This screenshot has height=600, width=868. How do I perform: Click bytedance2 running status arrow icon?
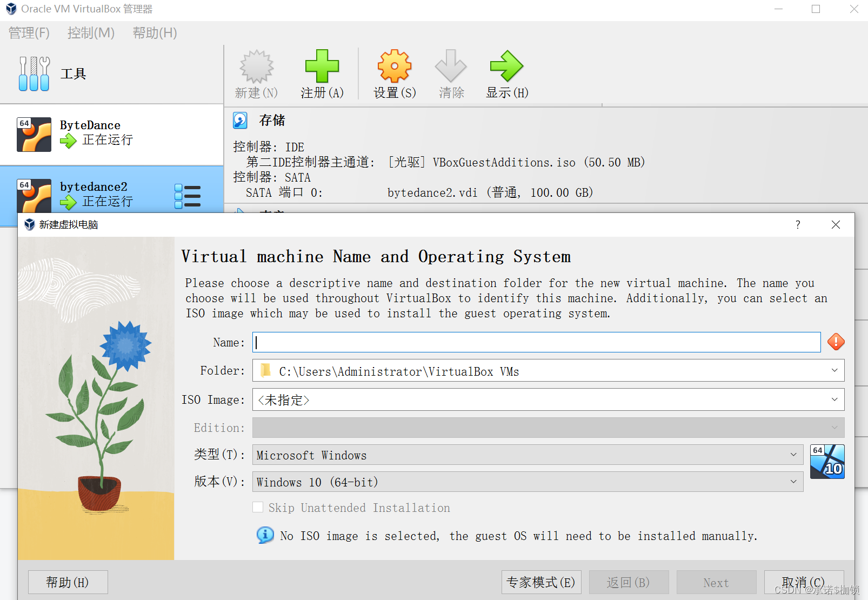pyautogui.click(x=68, y=202)
